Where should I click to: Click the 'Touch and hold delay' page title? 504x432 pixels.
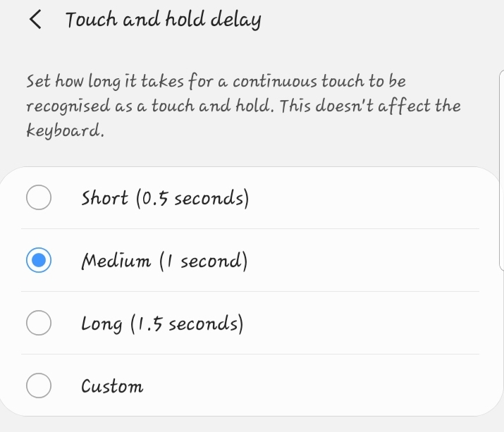[164, 20]
